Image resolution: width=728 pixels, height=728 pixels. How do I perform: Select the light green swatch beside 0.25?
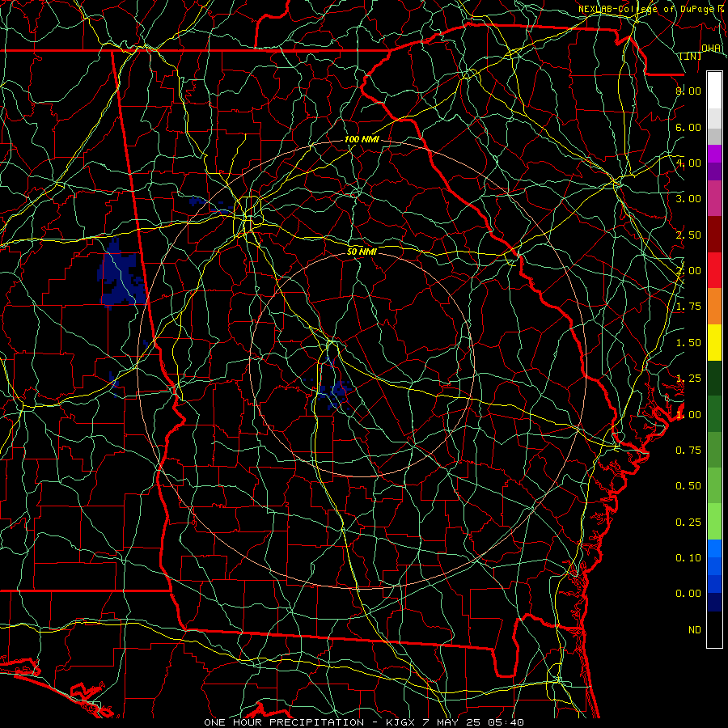[714, 523]
